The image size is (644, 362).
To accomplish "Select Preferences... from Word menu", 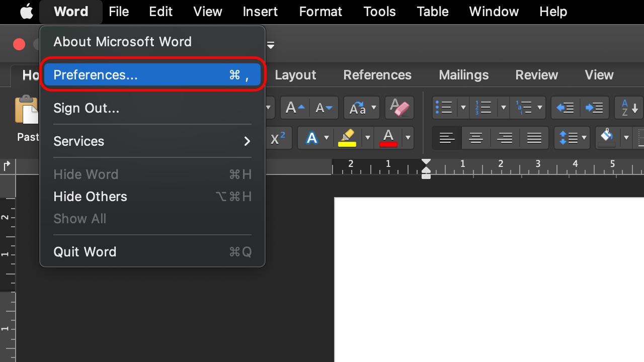I will pyautogui.click(x=152, y=75).
